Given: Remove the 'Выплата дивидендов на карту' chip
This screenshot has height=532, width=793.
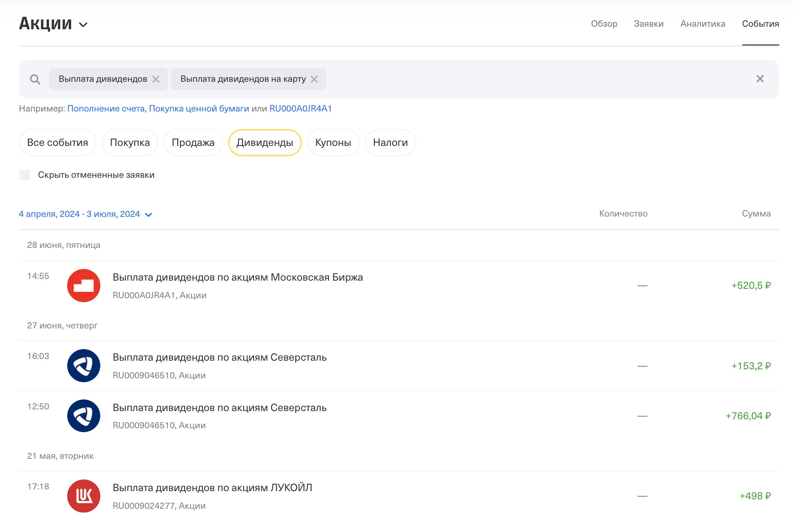Looking at the screenshot, I should pyautogui.click(x=314, y=79).
